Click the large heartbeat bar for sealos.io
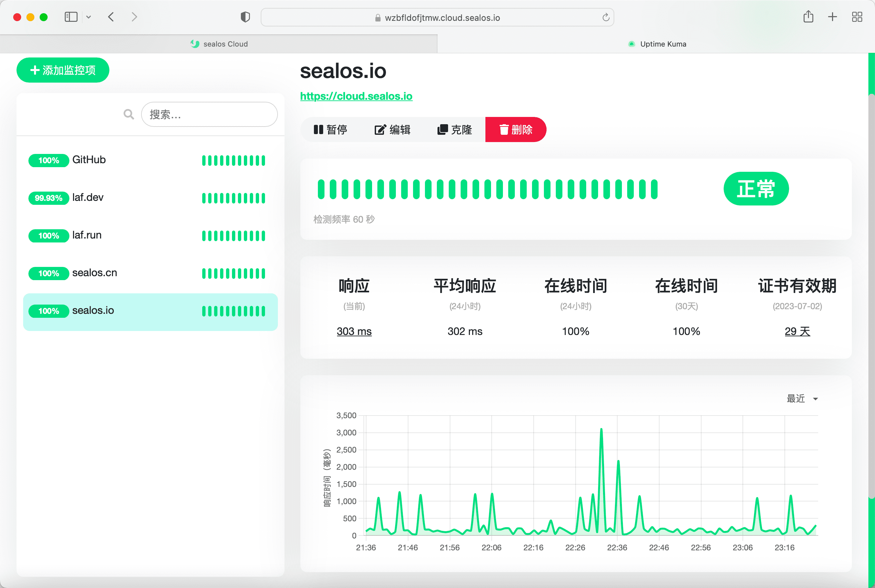The height and width of the screenshot is (588, 875). point(488,189)
